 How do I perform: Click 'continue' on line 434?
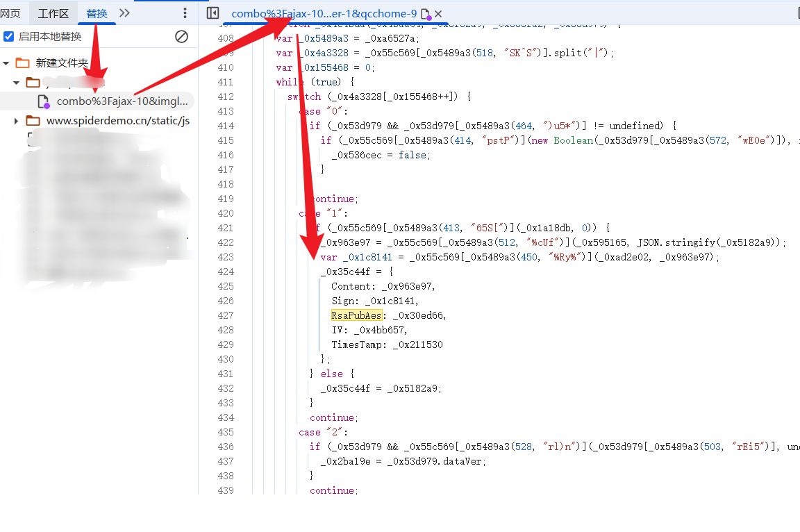(x=333, y=417)
